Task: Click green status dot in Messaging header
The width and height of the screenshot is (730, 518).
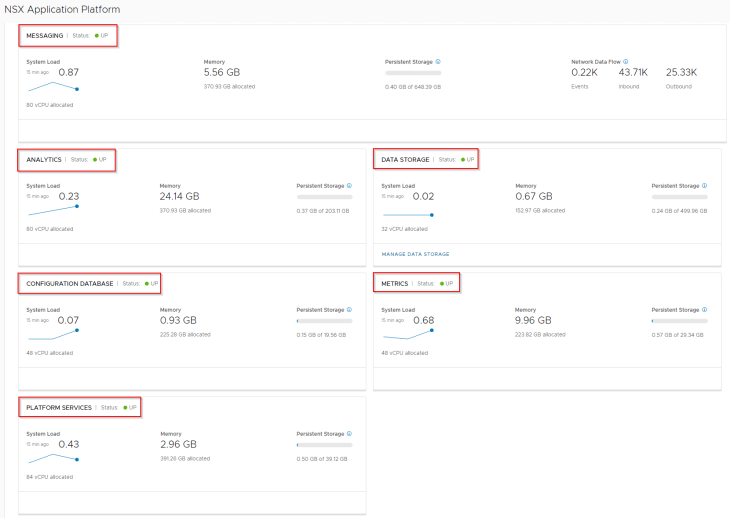Action: pos(97,35)
